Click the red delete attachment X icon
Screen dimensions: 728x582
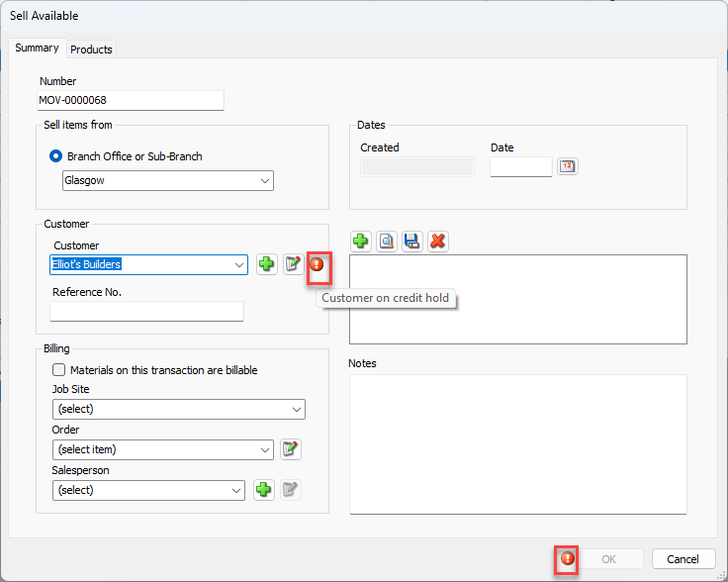pyautogui.click(x=438, y=242)
